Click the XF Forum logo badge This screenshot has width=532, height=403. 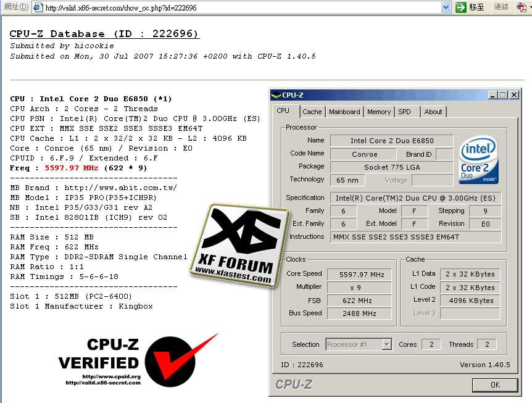point(239,246)
